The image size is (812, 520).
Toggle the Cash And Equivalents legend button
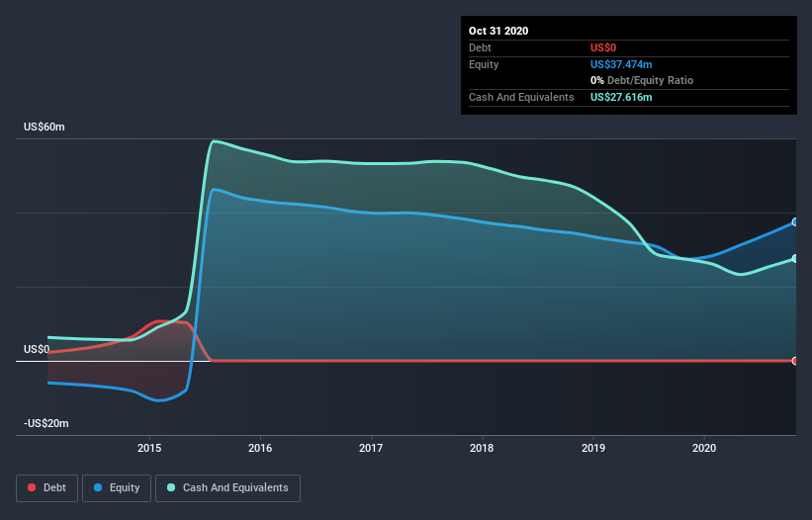coord(227,488)
